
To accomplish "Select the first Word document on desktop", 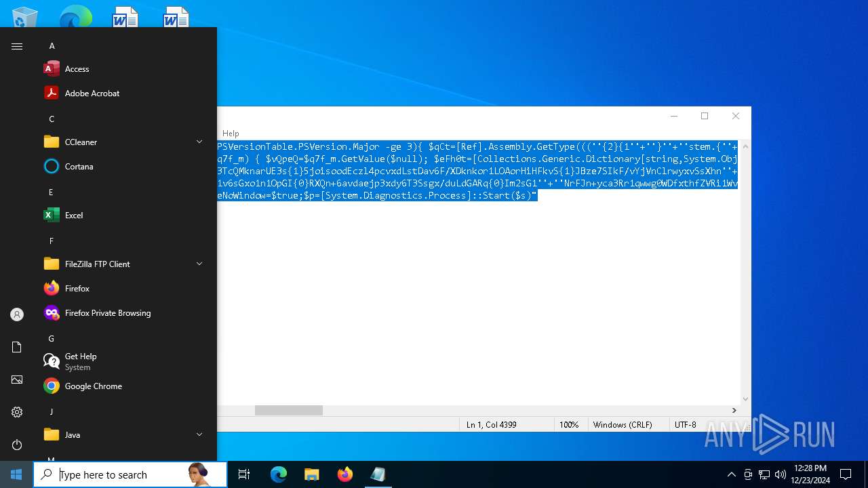I will click(125, 17).
